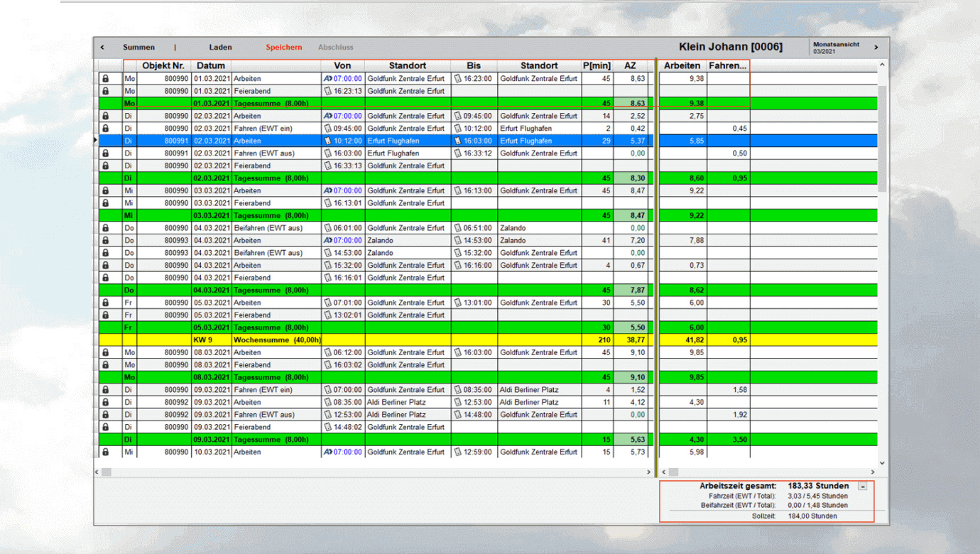Click document icon beside 13:01:00 on Friday

(458, 303)
